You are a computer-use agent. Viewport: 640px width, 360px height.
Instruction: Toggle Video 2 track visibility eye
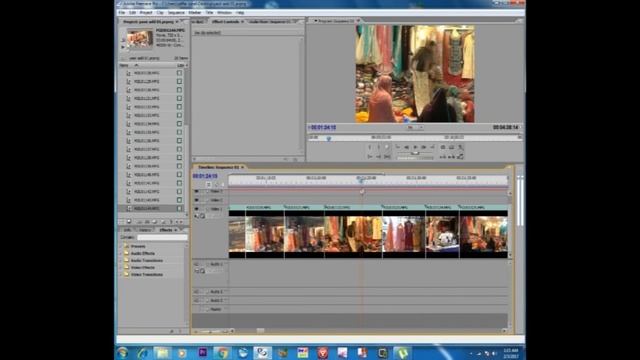[x=196, y=200]
